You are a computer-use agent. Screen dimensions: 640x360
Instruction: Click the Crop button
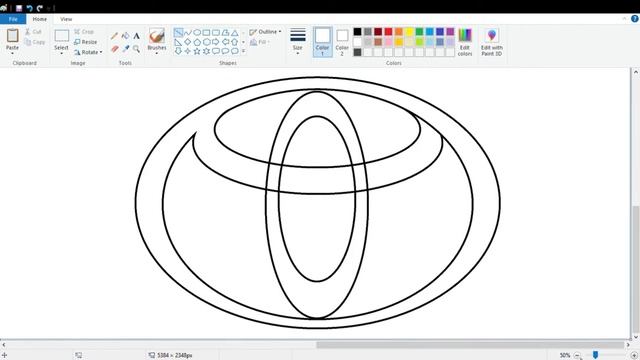point(84,31)
